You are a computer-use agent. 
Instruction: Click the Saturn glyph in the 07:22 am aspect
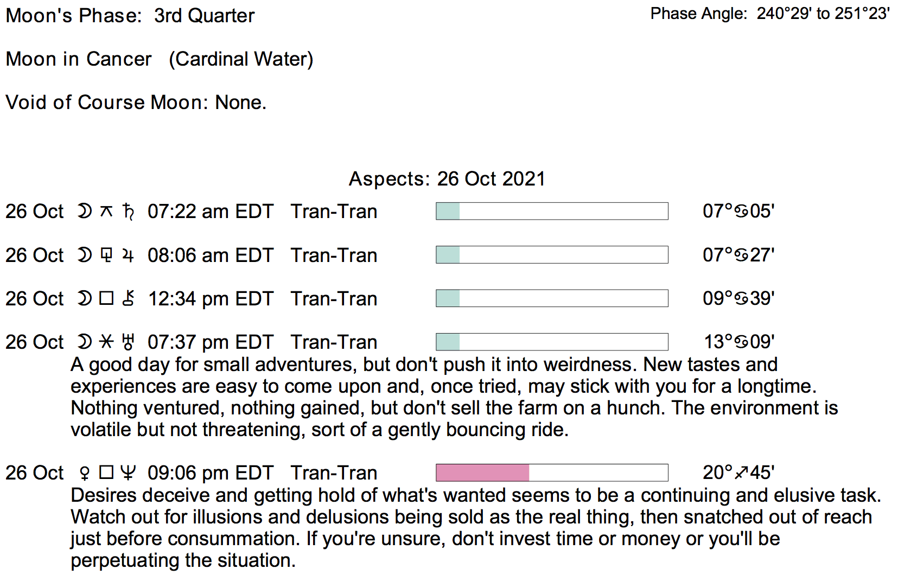129,211
